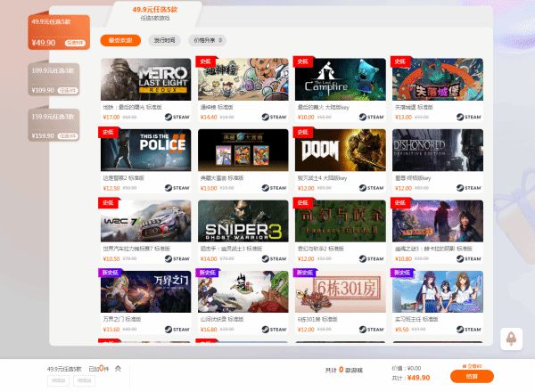Click the Steam logo on the DOOM card
This screenshot has width=535, height=392.
click(372, 188)
